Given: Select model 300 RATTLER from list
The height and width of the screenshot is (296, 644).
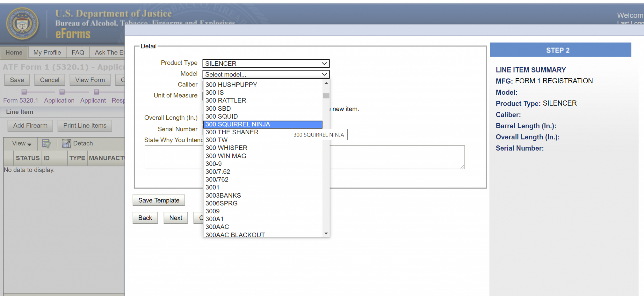Looking at the screenshot, I should coord(263,100).
